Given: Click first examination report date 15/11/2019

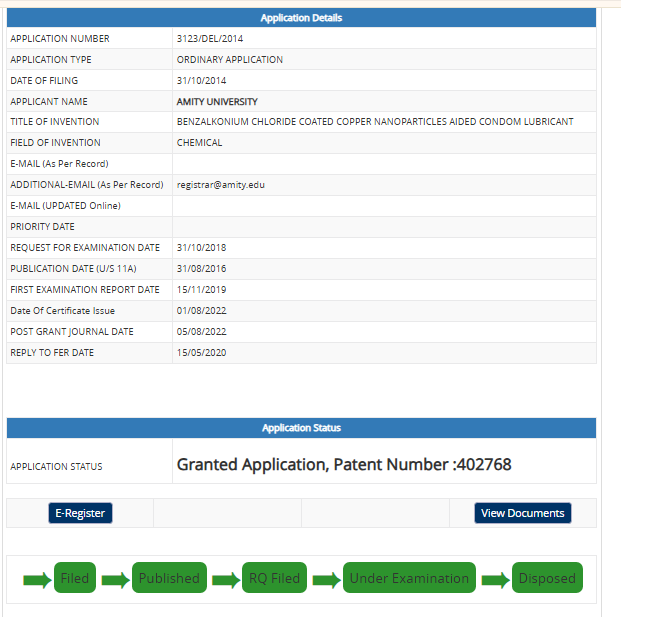Looking at the screenshot, I should [202, 290].
